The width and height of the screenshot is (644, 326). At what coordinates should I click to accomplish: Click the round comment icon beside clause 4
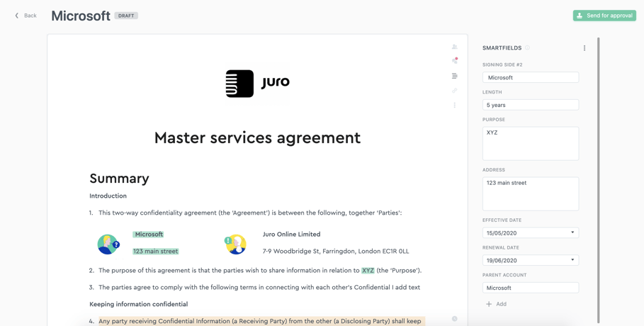(455, 319)
